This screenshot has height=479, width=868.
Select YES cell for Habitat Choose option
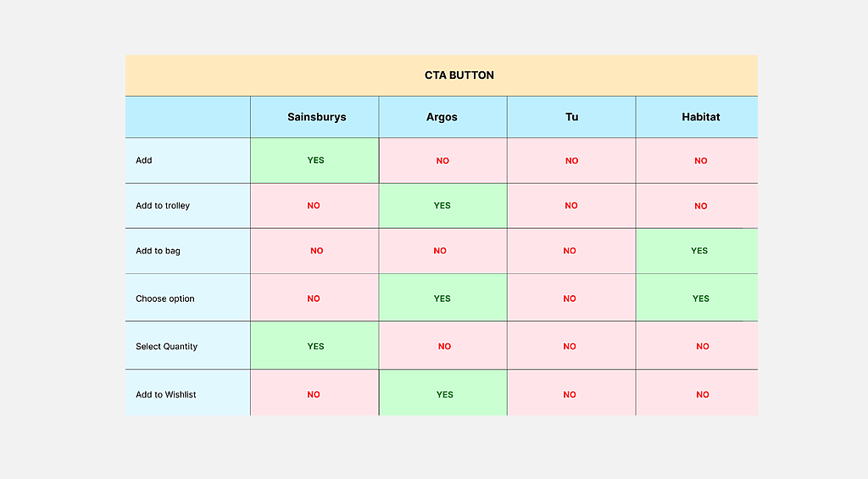coord(700,298)
